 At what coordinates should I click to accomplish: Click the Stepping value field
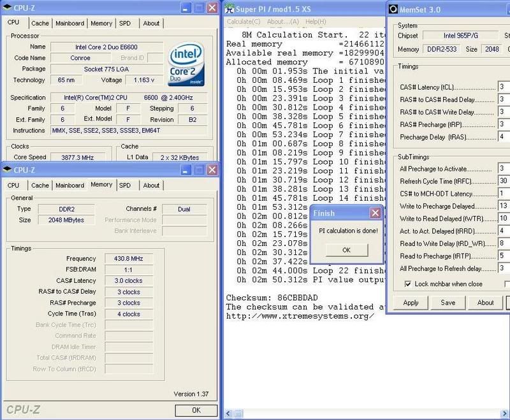click(193, 108)
